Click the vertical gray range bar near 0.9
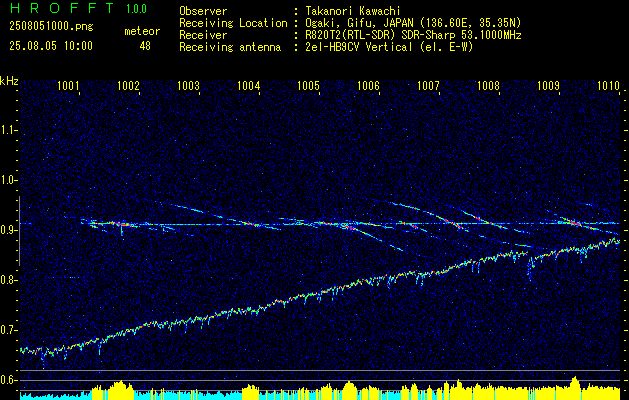629x400 pixels. [x=19, y=231]
